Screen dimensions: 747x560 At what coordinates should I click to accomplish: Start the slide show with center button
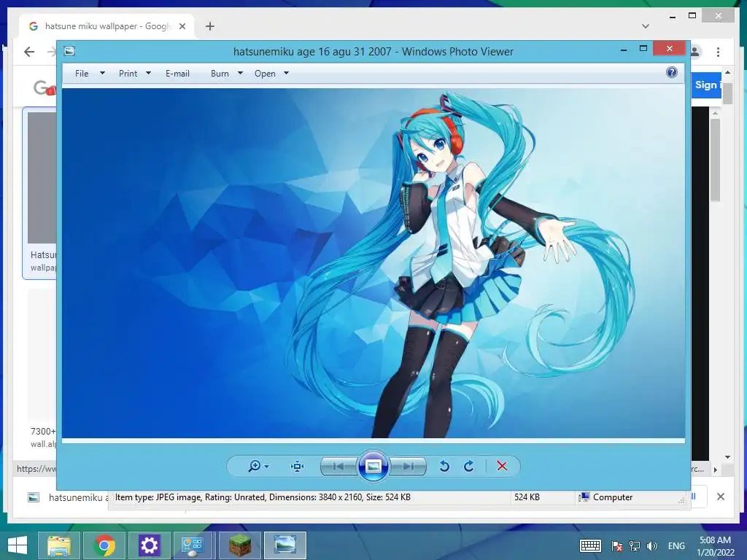click(373, 466)
